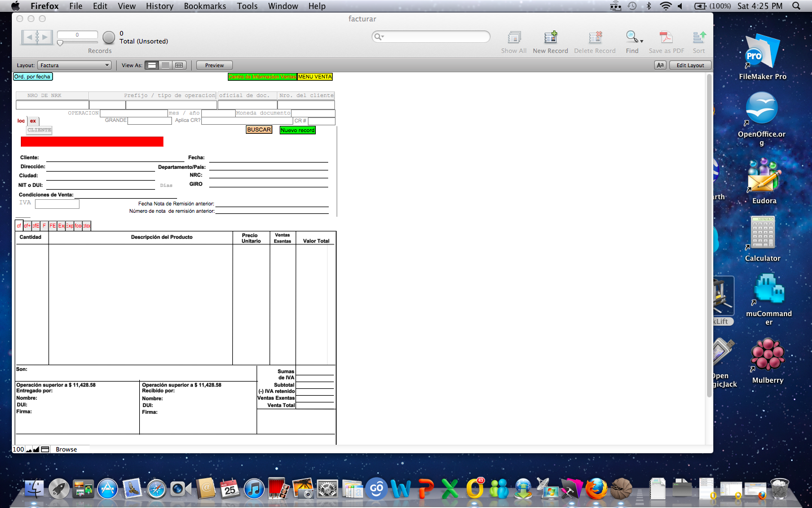This screenshot has width=812, height=508.
Task: Click the Save as PDF icon
Action: (666, 37)
